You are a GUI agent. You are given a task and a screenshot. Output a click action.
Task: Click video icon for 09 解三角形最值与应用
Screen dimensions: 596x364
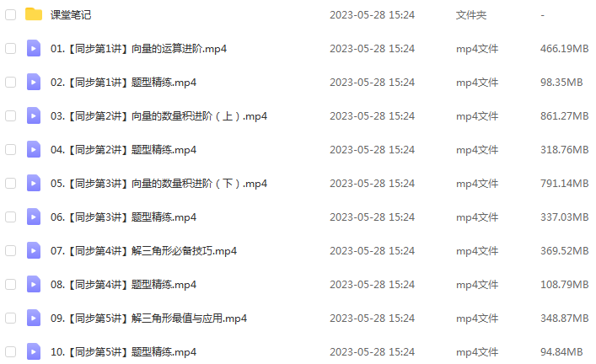coord(34,318)
